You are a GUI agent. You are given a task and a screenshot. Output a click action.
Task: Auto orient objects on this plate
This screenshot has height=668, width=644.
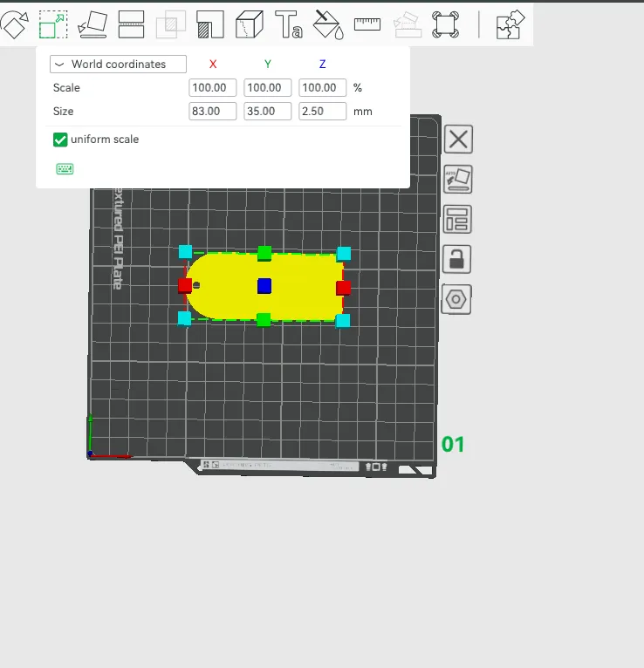tap(458, 180)
